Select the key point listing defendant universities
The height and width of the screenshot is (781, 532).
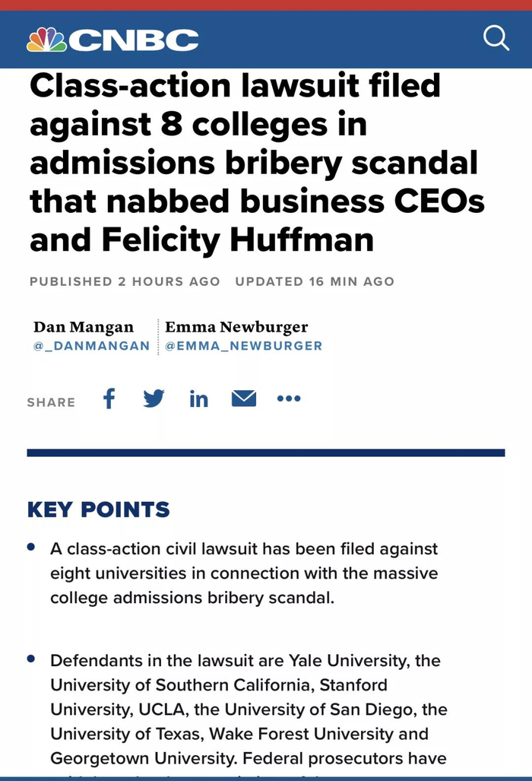249,709
